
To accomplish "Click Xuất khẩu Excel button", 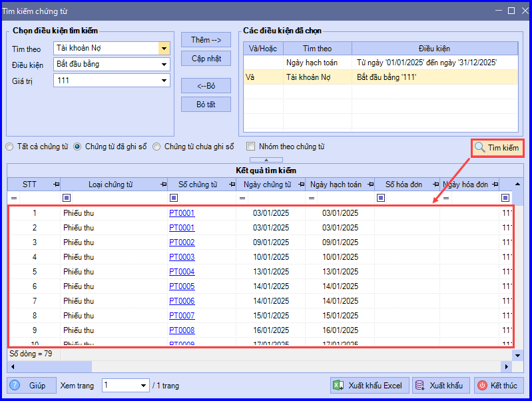I will pyautogui.click(x=370, y=386).
